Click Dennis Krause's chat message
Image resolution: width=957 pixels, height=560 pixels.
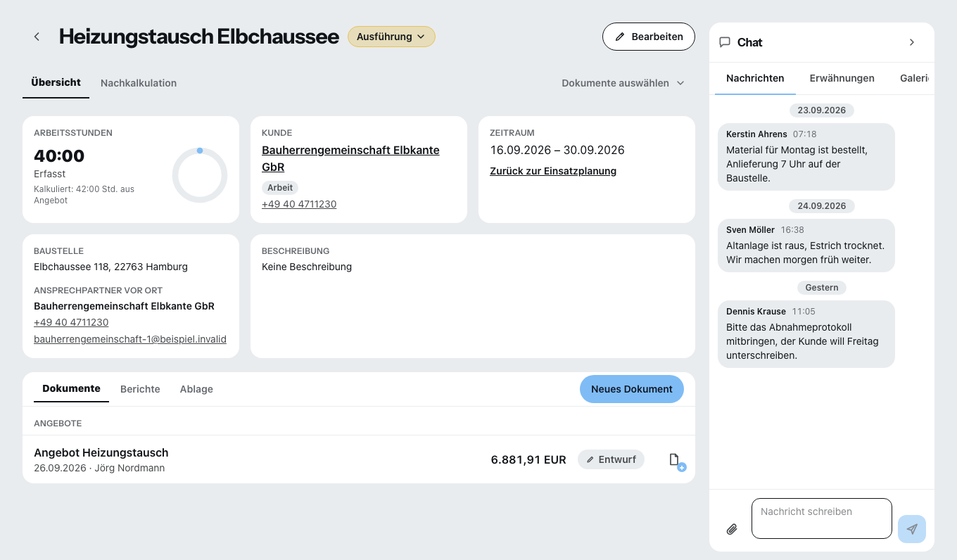[x=806, y=334]
